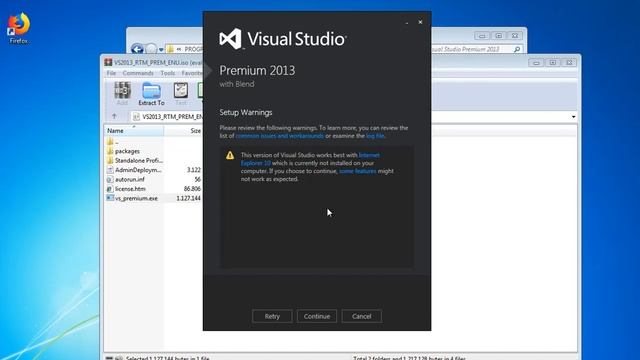Image resolution: width=640 pixels, height=360 pixels.
Task: Close the Visual Studio setup dialog
Action: coord(420,22)
